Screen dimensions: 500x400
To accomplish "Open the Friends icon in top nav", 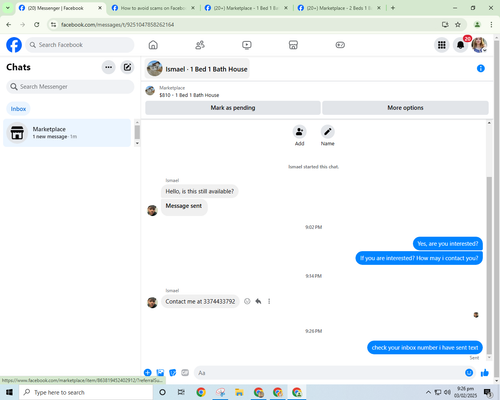I will click(200, 45).
